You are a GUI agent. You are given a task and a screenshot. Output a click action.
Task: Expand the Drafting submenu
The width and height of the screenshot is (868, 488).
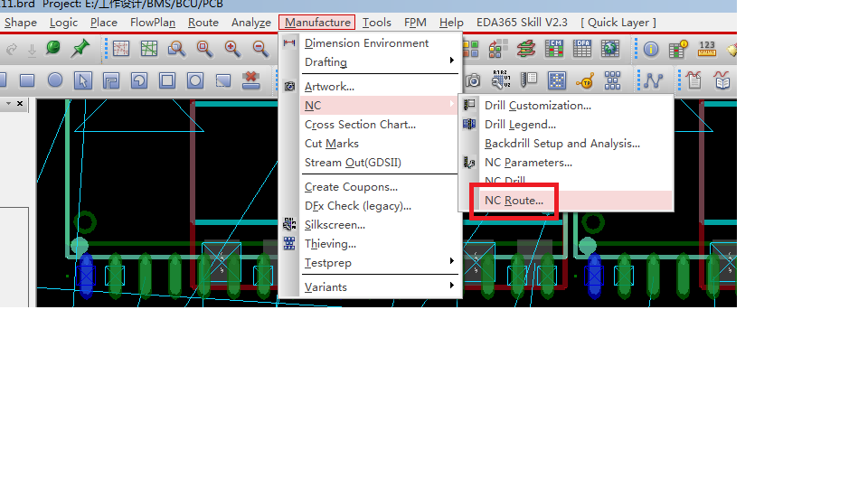pos(379,62)
